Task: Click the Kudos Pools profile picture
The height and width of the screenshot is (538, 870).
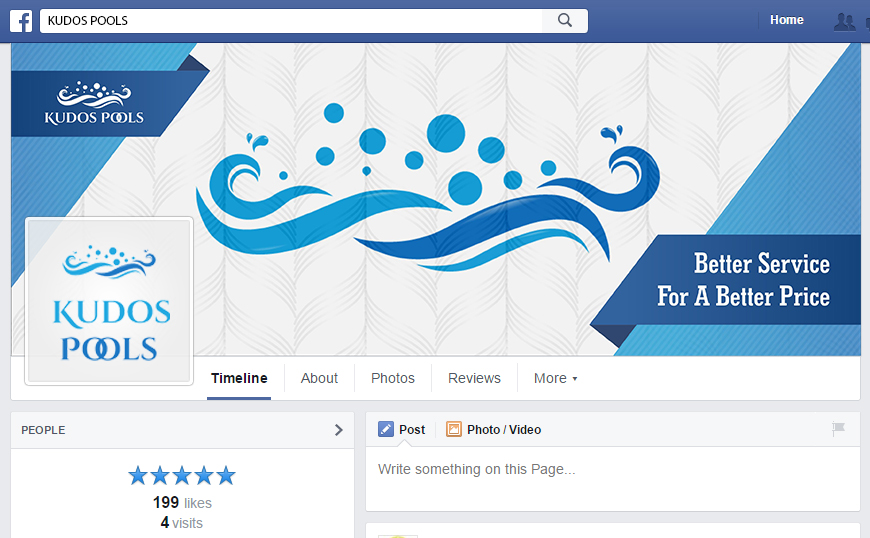Action: click(x=109, y=301)
